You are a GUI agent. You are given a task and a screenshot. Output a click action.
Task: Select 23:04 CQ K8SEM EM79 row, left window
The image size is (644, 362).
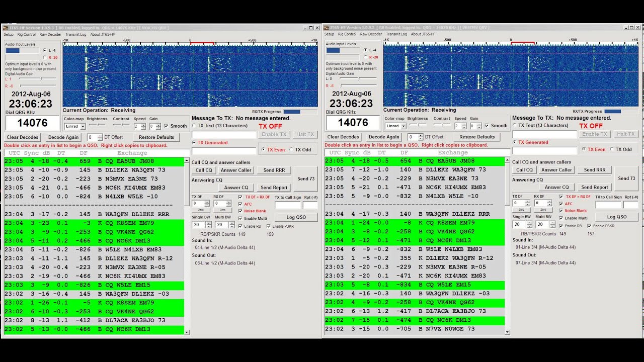(x=94, y=223)
